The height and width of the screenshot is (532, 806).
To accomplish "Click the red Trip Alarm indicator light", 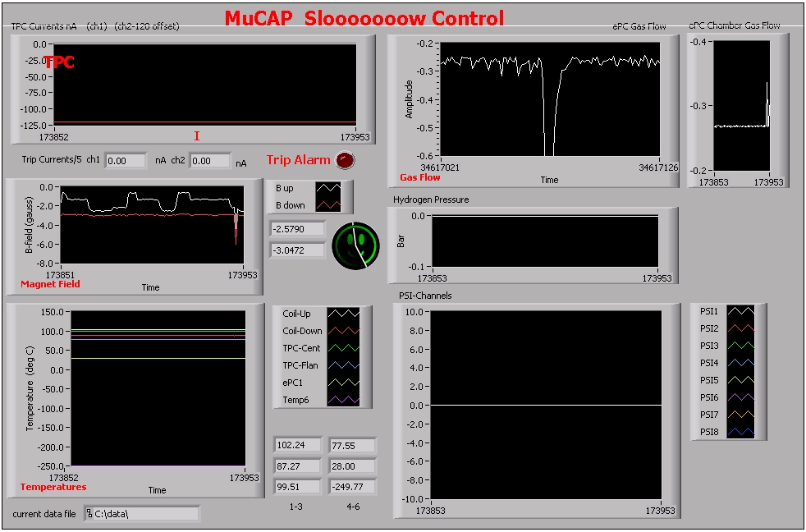I will point(346,160).
